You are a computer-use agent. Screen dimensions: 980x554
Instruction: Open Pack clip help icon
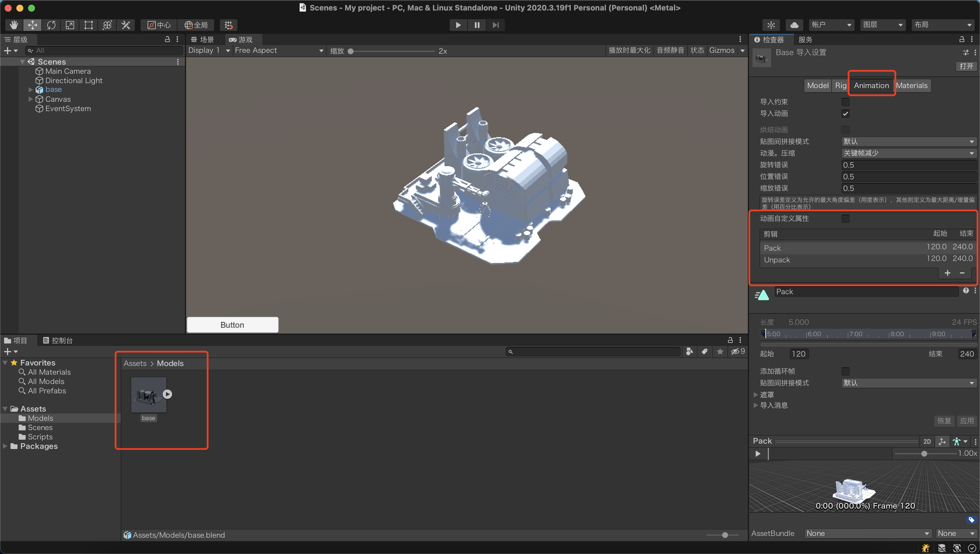coord(966,291)
